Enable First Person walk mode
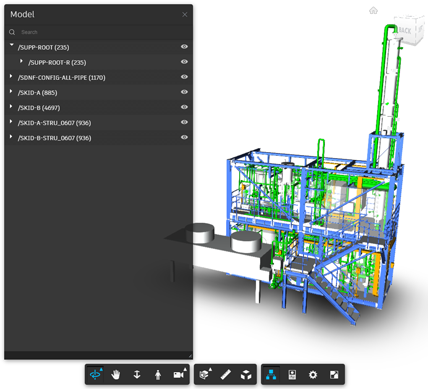This screenshot has height=391, width=428. click(158, 375)
